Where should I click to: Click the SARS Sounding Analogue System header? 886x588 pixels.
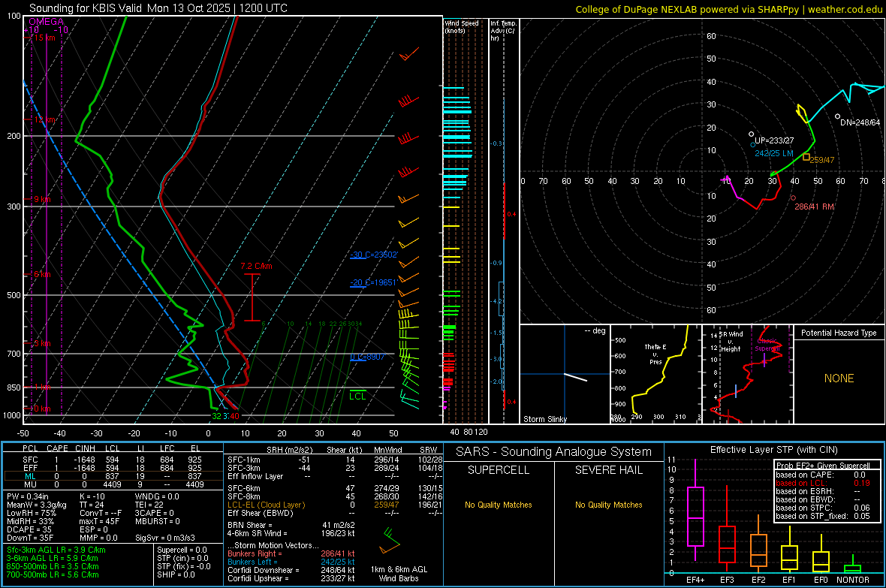(553, 452)
